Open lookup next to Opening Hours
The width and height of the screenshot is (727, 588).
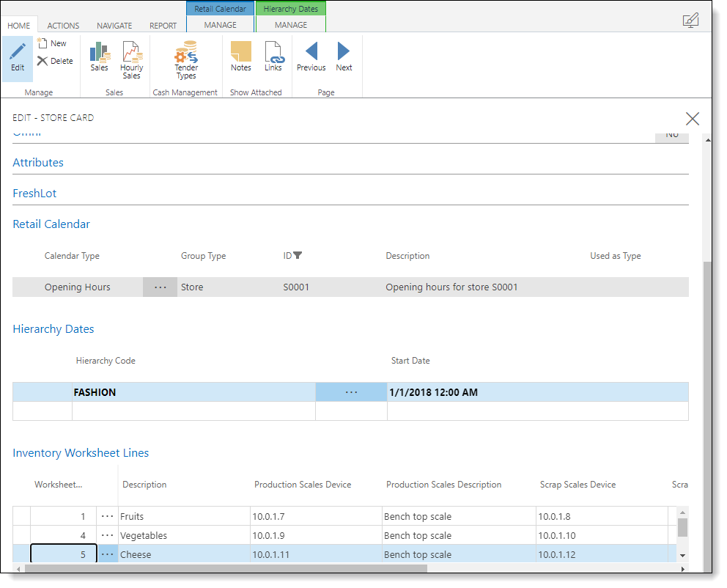pos(160,287)
